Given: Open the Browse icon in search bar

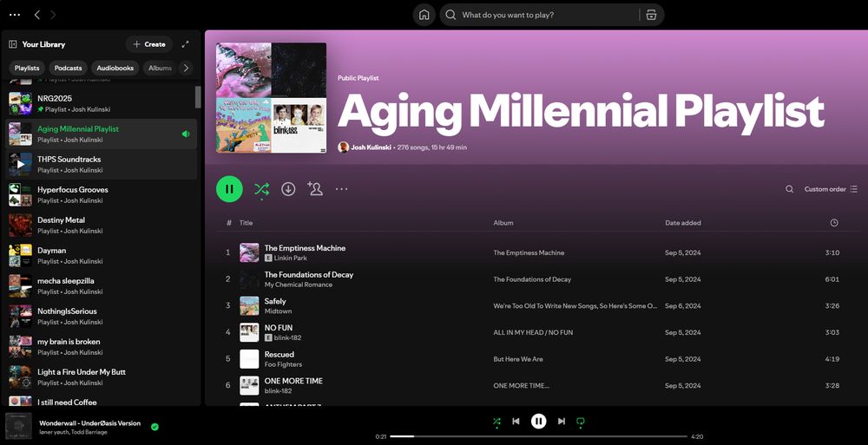Looking at the screenshot, I should tap(651, 15).
